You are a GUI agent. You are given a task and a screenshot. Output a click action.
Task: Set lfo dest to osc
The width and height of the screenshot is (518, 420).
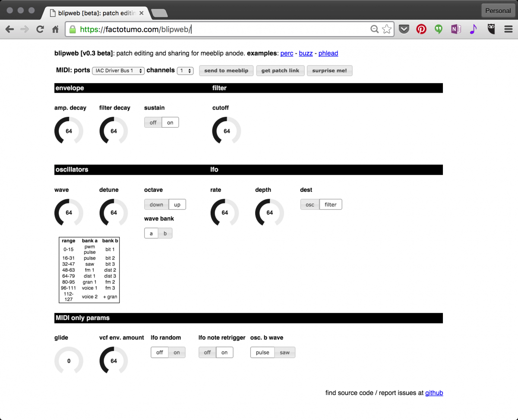310,204
